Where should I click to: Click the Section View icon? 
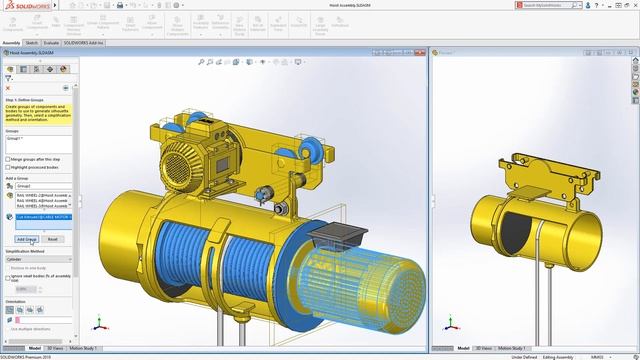227,62
